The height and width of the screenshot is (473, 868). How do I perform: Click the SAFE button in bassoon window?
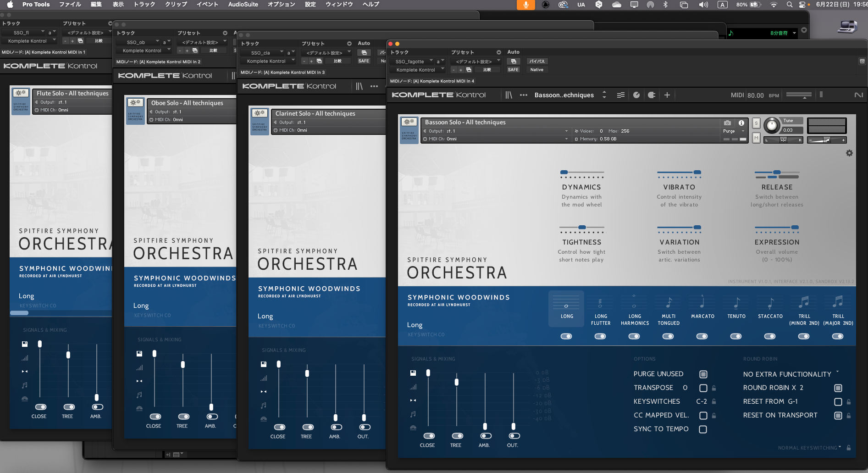(513, 70)
